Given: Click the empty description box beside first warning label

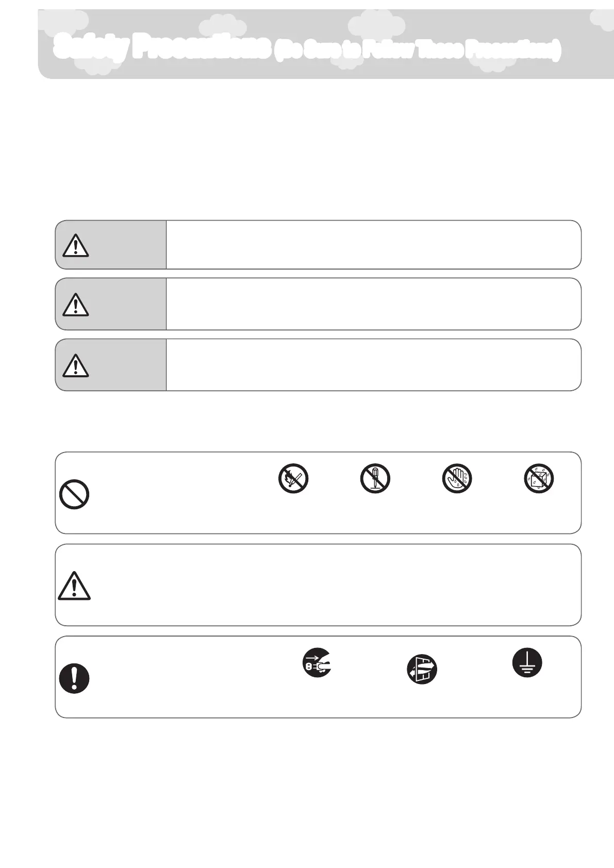Looking at the screenshot, I should coord(374,245).
